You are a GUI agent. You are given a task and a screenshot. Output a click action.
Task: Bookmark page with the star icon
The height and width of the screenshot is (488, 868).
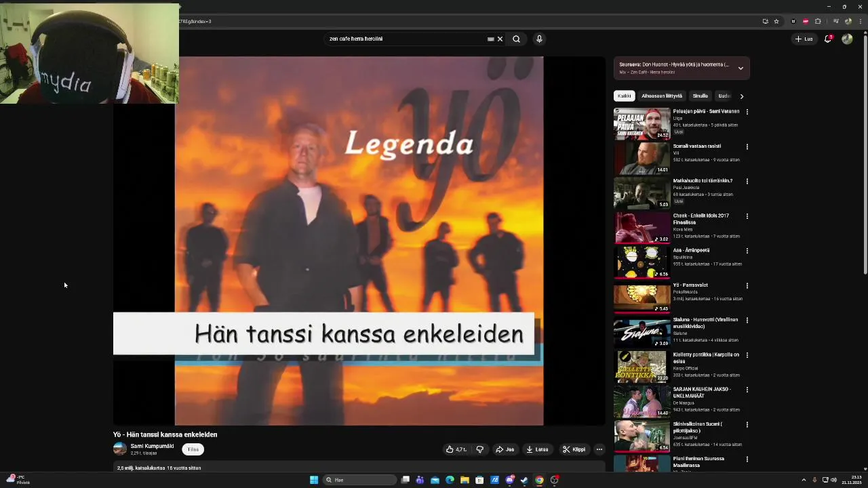pos(776,21)
